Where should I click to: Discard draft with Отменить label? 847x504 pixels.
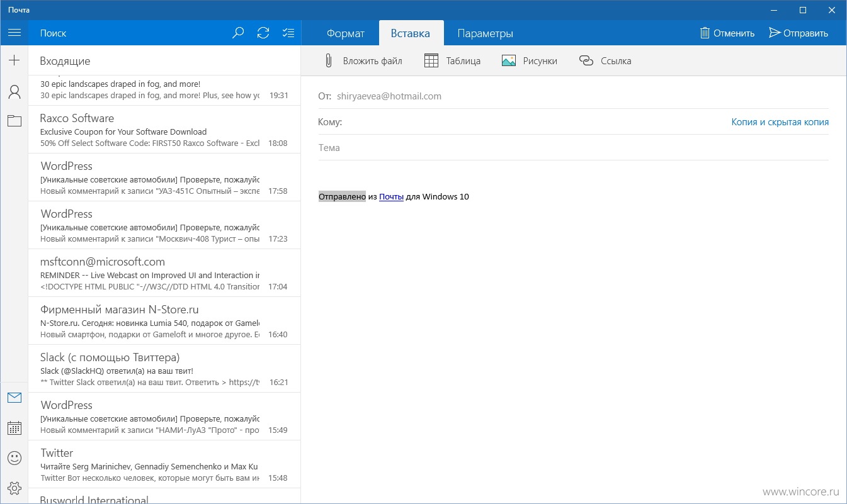click(x=734, y=33)
